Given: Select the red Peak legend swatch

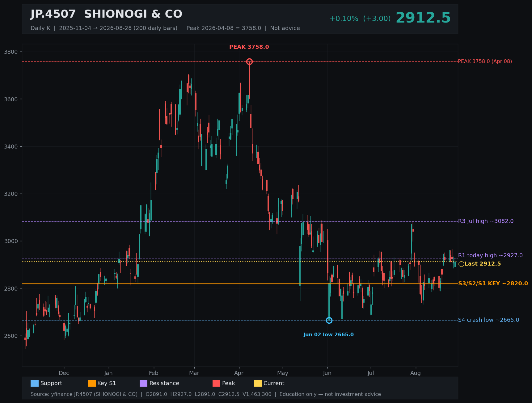Looking at the screenshot, I should click(x=217, y=383).
